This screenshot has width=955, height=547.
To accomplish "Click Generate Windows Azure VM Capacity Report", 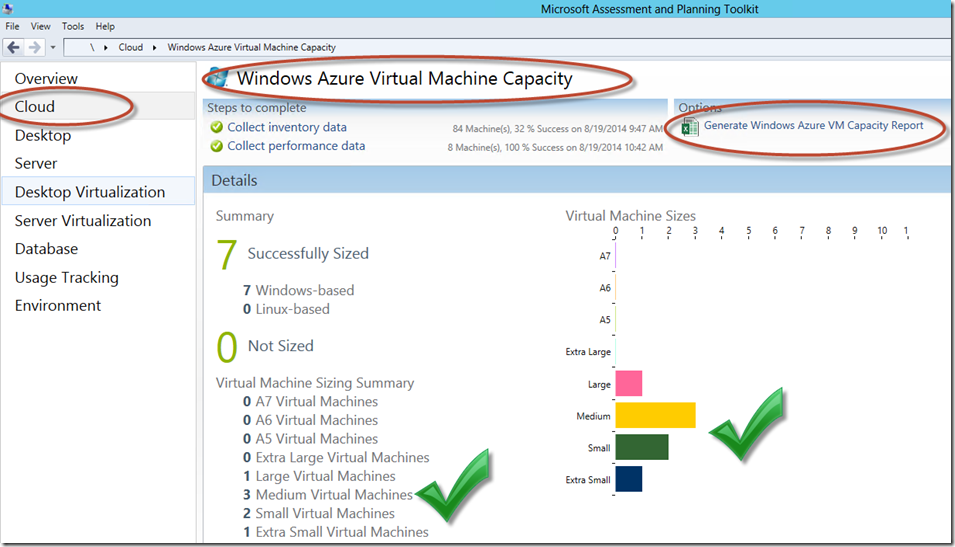I will (814, 125).
